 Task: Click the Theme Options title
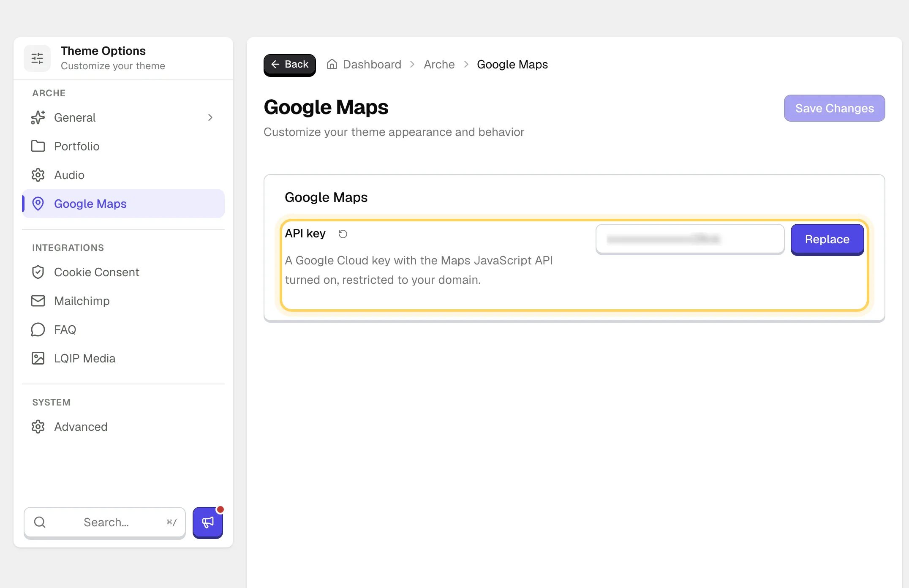tap(103, 51)
